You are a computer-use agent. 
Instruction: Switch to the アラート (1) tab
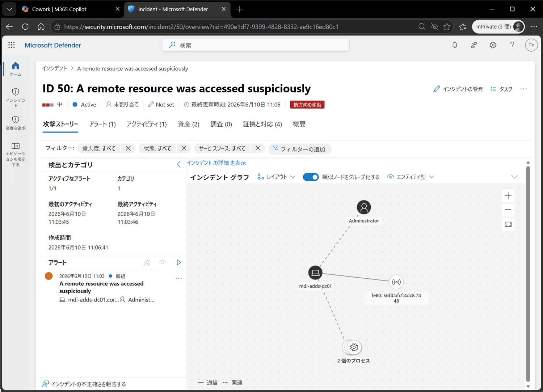(x=102, y=125)
